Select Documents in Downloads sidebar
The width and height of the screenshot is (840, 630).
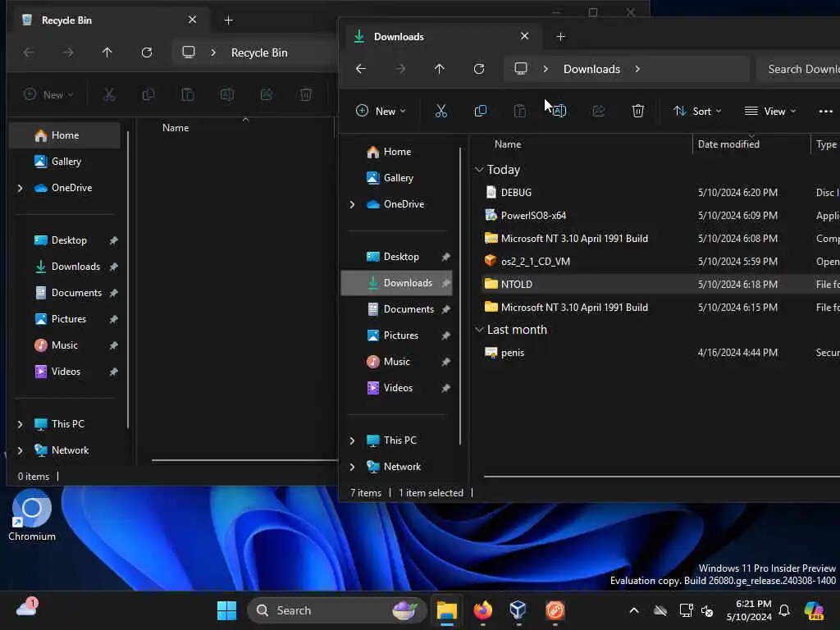pos(398,309)
